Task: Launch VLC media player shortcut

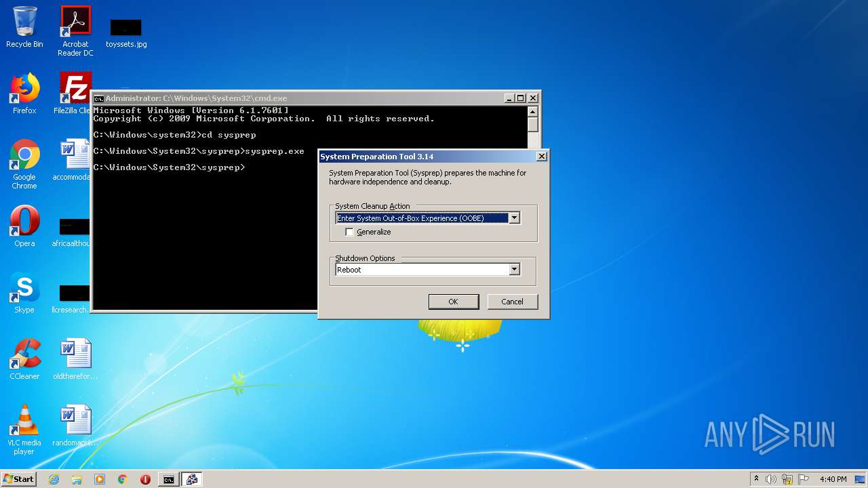Action: click(x=24, y=430)
